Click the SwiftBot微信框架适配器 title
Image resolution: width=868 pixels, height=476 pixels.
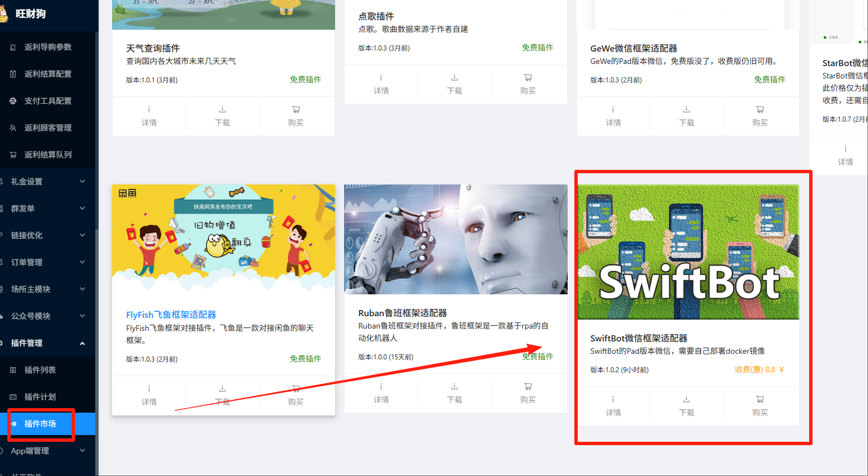638,338
